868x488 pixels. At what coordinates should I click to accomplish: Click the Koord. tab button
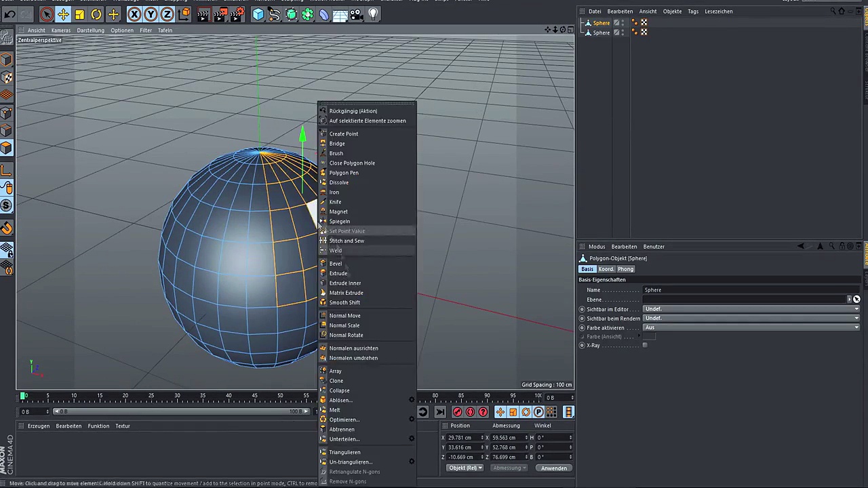(606, 269)
